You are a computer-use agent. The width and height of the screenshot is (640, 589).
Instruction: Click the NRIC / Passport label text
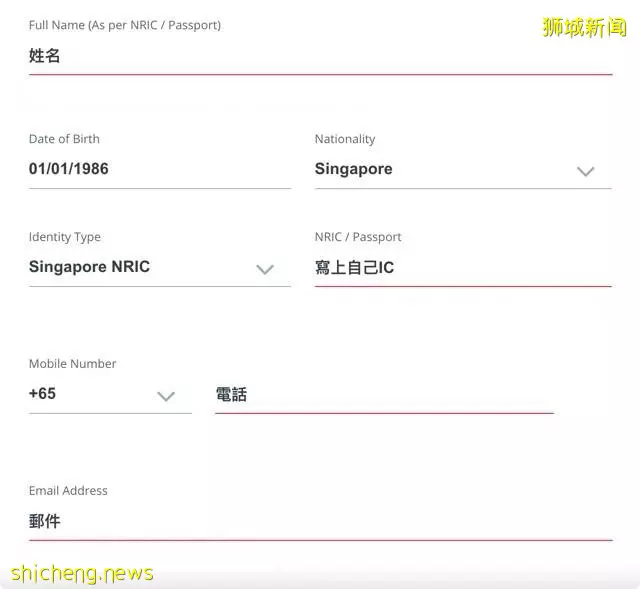click(358, 237)
